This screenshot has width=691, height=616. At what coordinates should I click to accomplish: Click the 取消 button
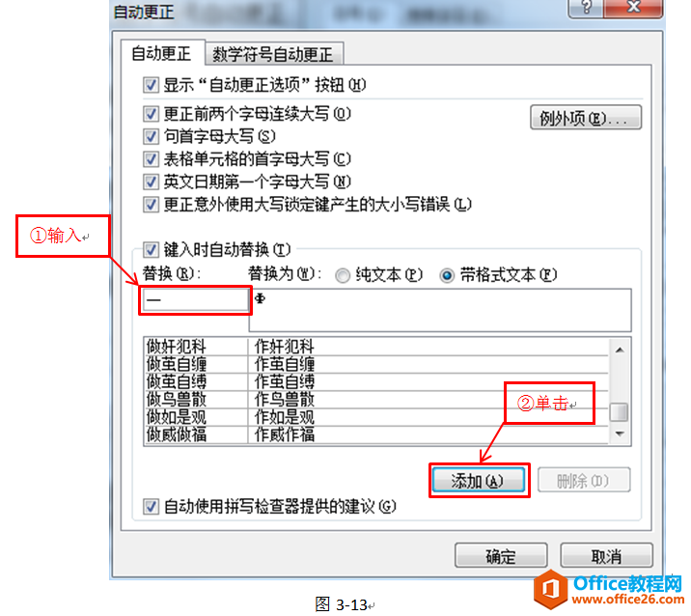click(606, 555)
